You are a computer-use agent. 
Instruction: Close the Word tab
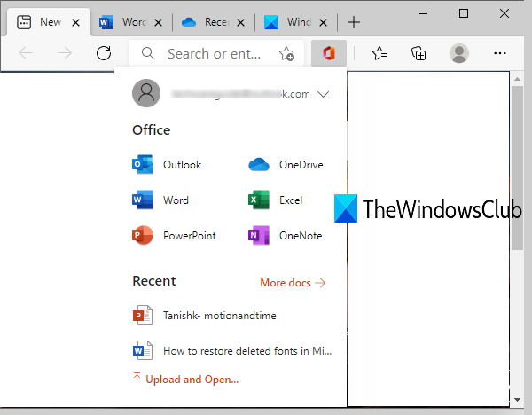click(158, 23)
